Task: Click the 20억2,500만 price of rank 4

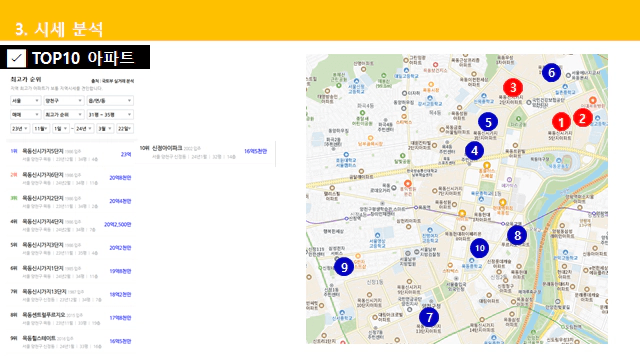Action: [118, 224]
